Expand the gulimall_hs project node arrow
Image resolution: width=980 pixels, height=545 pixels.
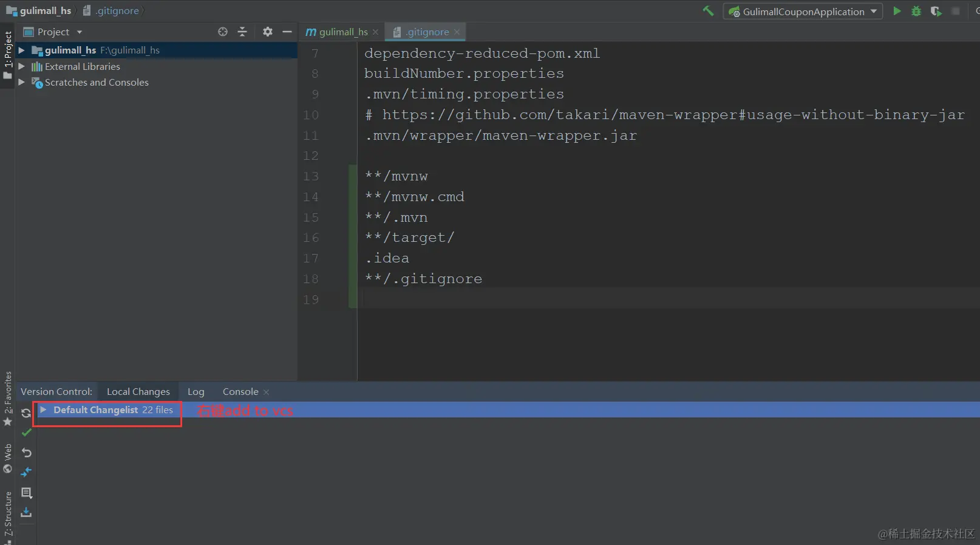(22, 50)
